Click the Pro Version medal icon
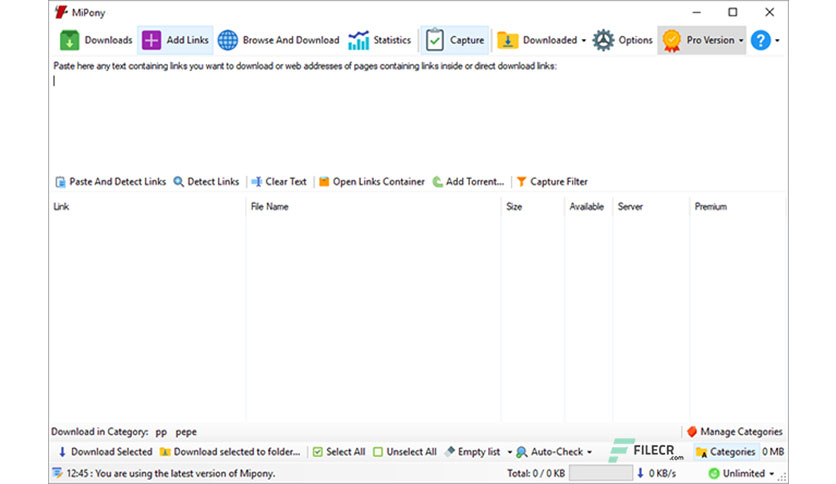 coord(672,41)
